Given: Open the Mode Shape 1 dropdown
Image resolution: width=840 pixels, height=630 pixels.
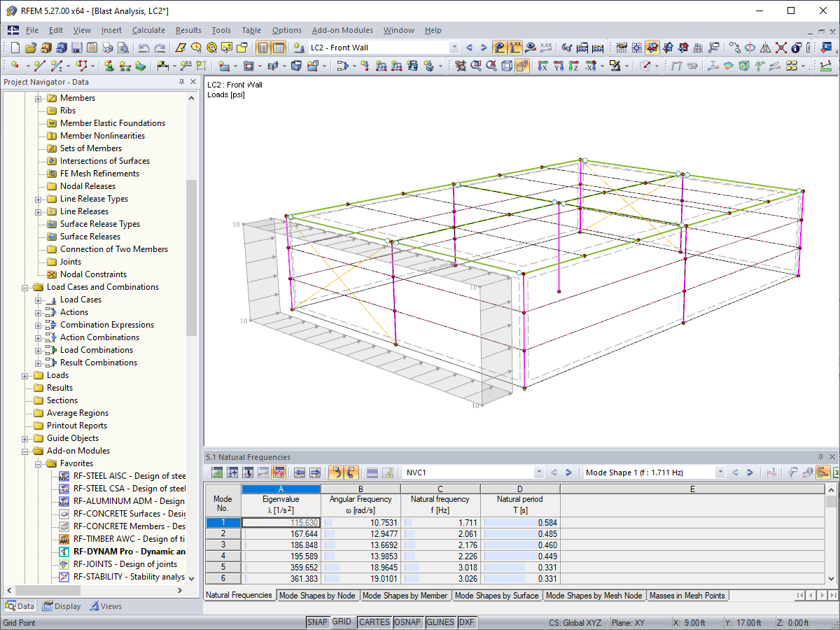Looking at the screenshot, I should pyautogui.click(x=720, y=472).
